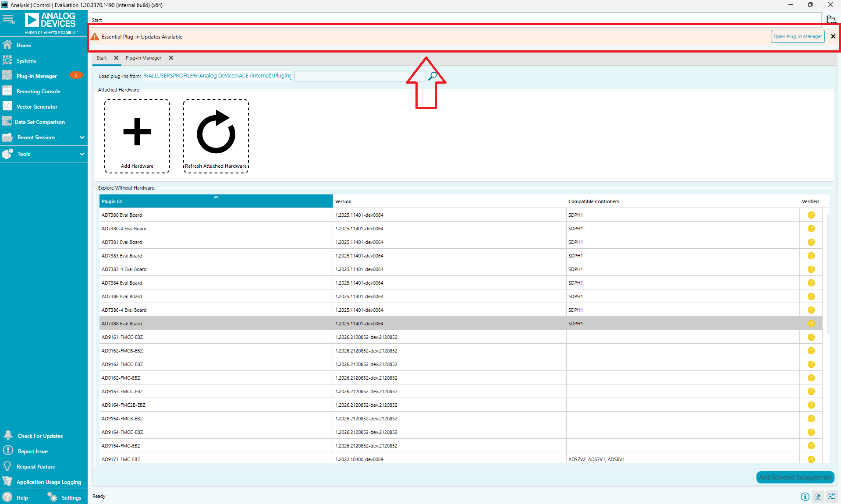This screenshot has width=841, height=504.
Task: Click the fullscreen icon in status bar
Action: point(831,497)
